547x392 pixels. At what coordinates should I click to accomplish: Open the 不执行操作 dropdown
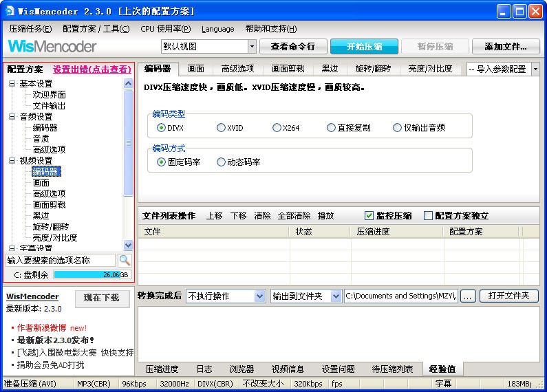click(x=259, y=296)
